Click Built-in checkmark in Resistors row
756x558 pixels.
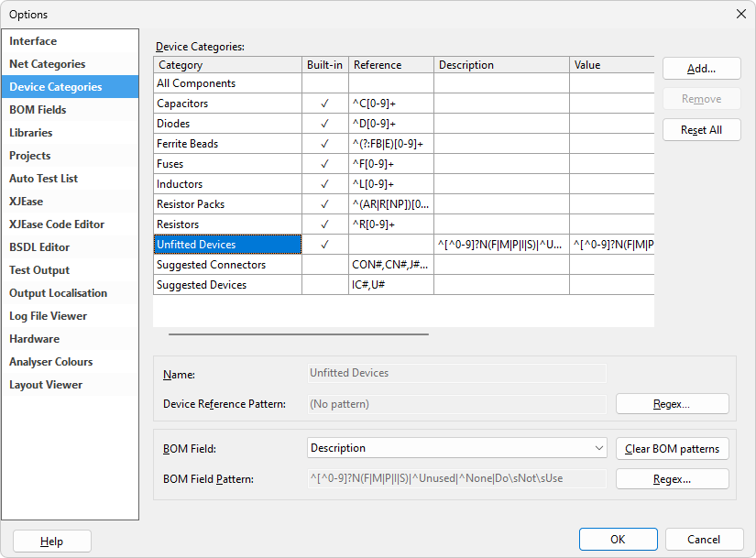[x=324, y=224]
